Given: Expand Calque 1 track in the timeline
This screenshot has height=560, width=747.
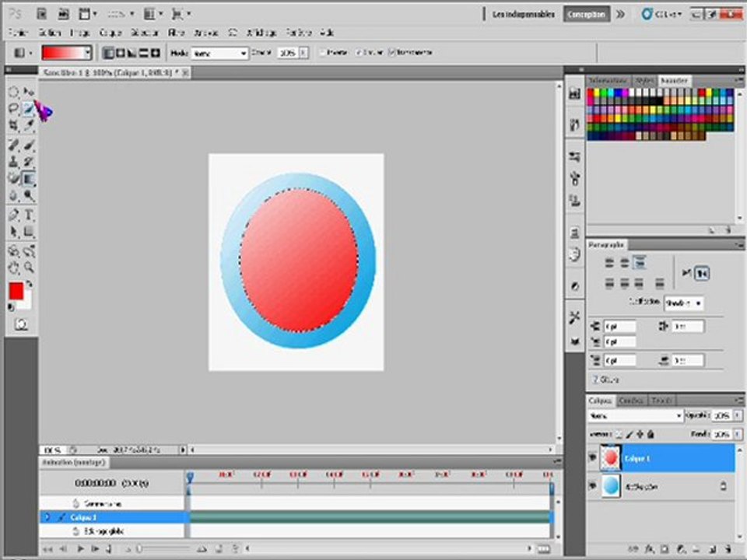Looking at the screenshot, I should click(47, 517).
